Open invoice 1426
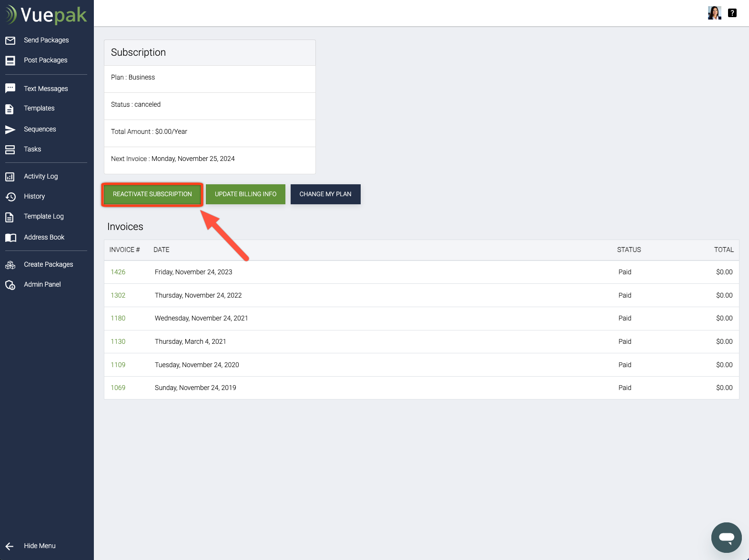Screen dimensions: 749x560 [118, 272]
